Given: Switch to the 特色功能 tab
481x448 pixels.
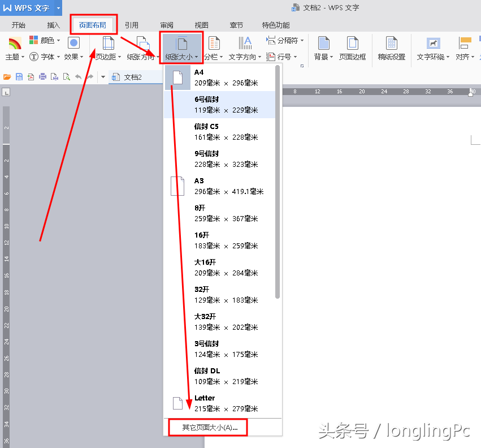Looking at the screenshot, I should coord(275,25).
